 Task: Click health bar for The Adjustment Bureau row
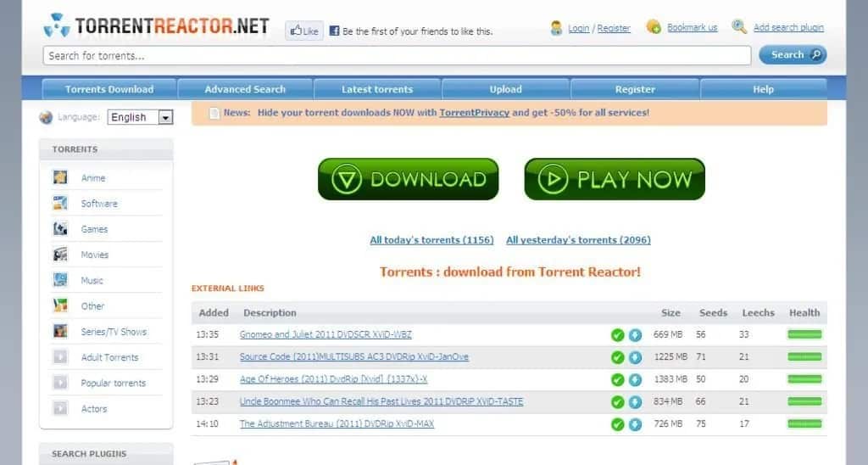tap(805, 424)
